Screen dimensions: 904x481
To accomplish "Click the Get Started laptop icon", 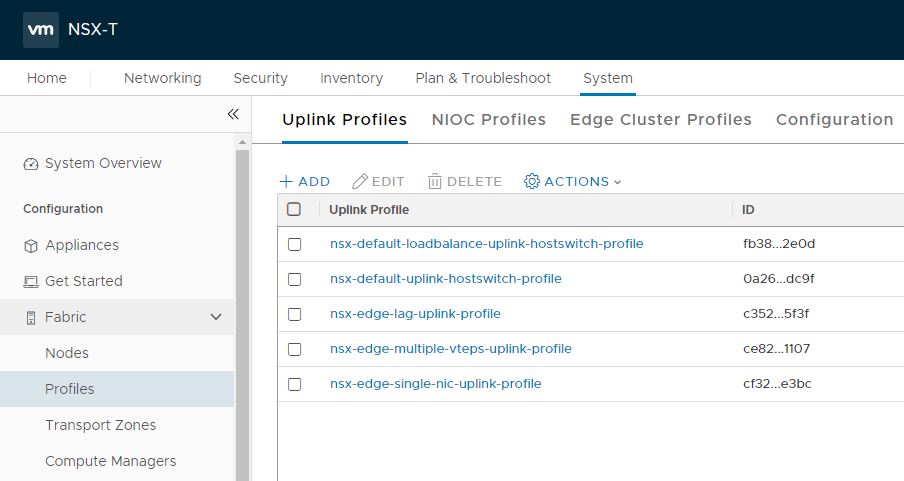I will click(x=30, y=282).
